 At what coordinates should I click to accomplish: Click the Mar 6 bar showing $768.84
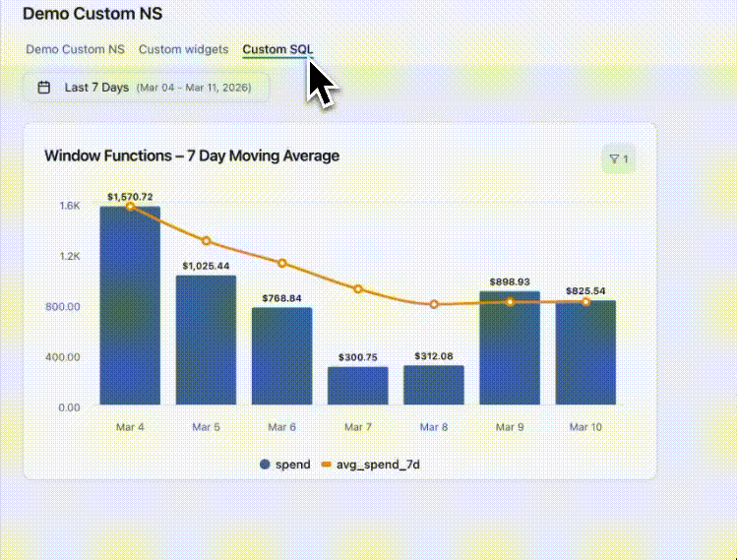pos(281,355)
